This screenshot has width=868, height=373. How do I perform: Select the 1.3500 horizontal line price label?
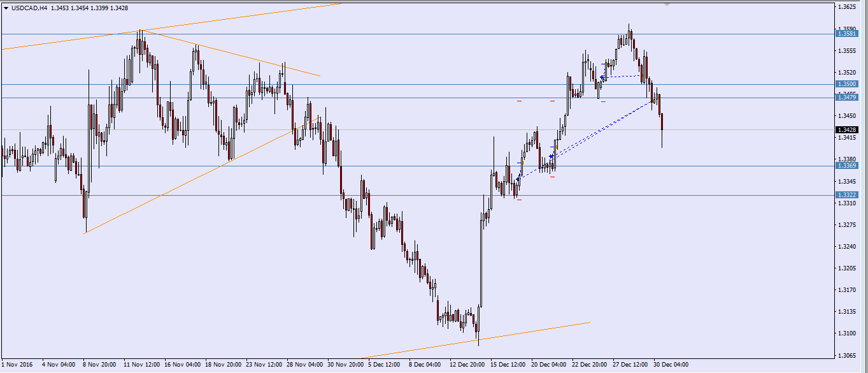847,84
